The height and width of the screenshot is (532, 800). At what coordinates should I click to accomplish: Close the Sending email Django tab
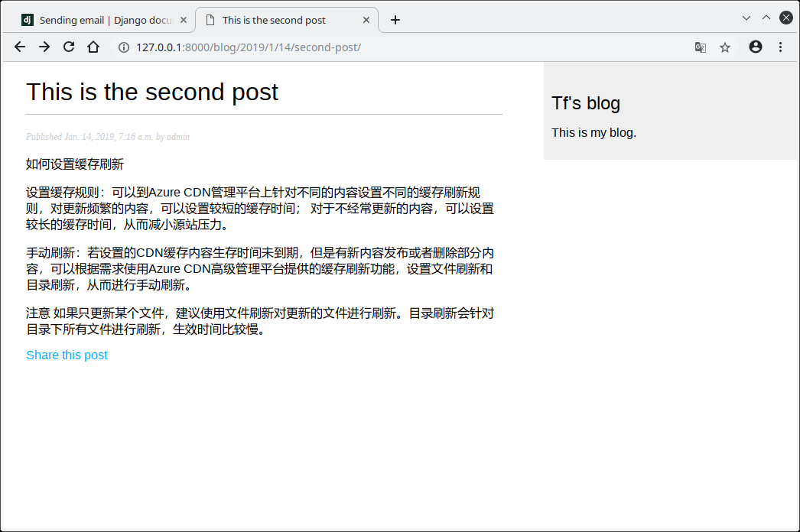click(184, 20)
